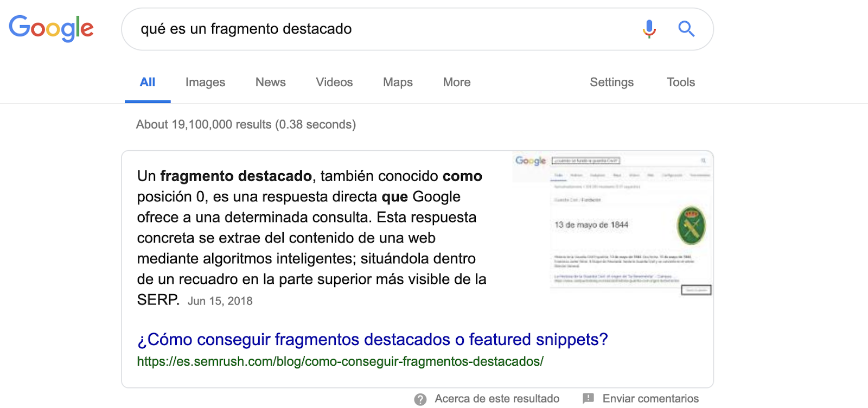Open the featured snippet thumbnail image
The height and width of the screenshot is (408, 868).
(612, 224)
